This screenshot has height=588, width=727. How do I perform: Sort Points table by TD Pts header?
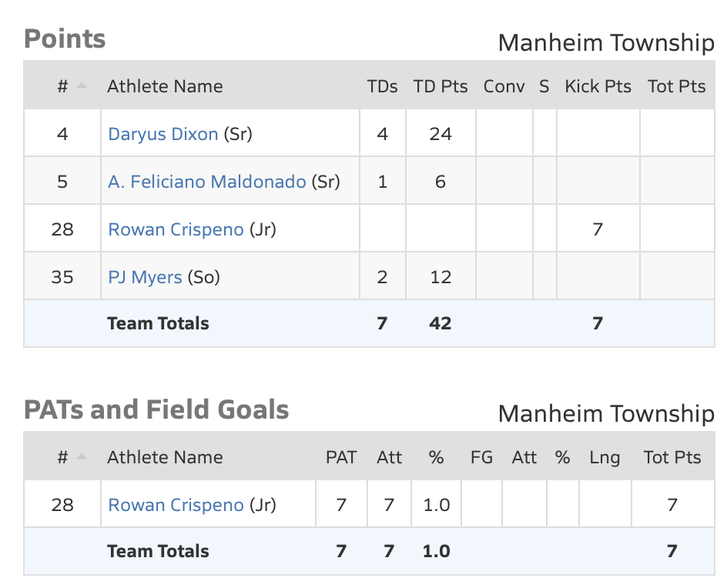click(441, 86)
